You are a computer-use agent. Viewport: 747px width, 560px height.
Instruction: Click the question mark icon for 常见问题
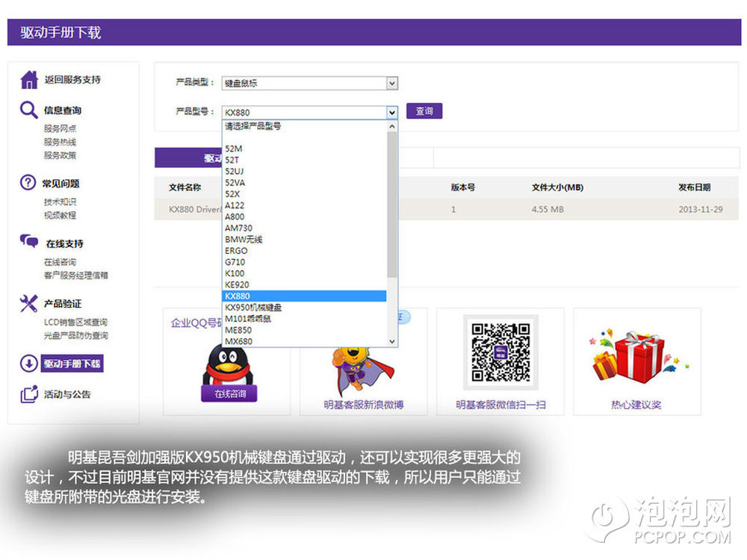tap(28, 182)
